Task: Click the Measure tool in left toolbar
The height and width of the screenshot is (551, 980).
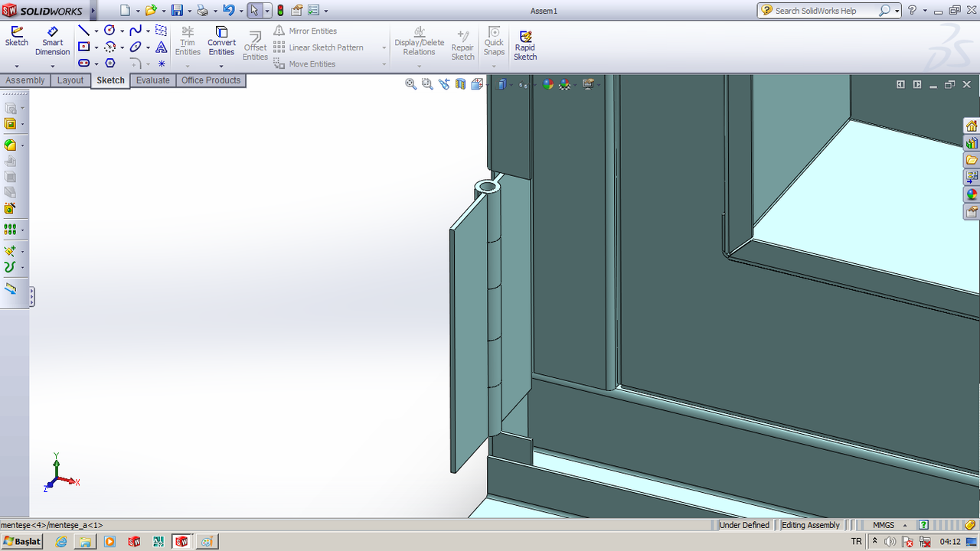Action: [10, 289]
